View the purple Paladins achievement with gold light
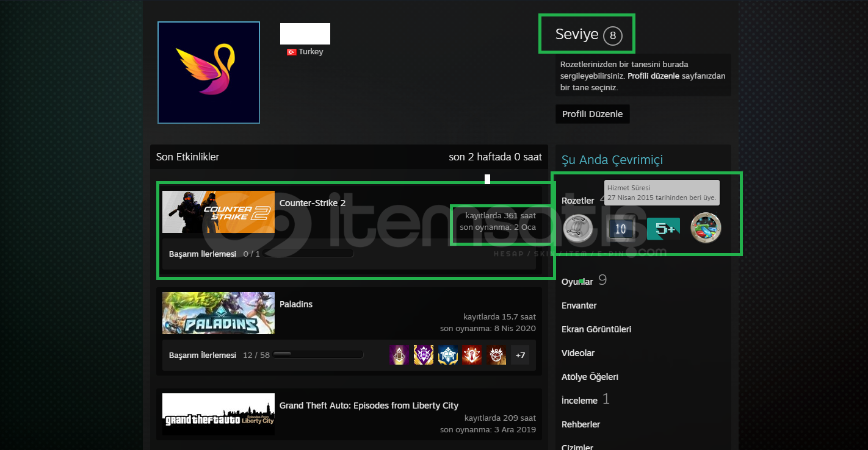868x450 pixels. click(x=399, y=355)
